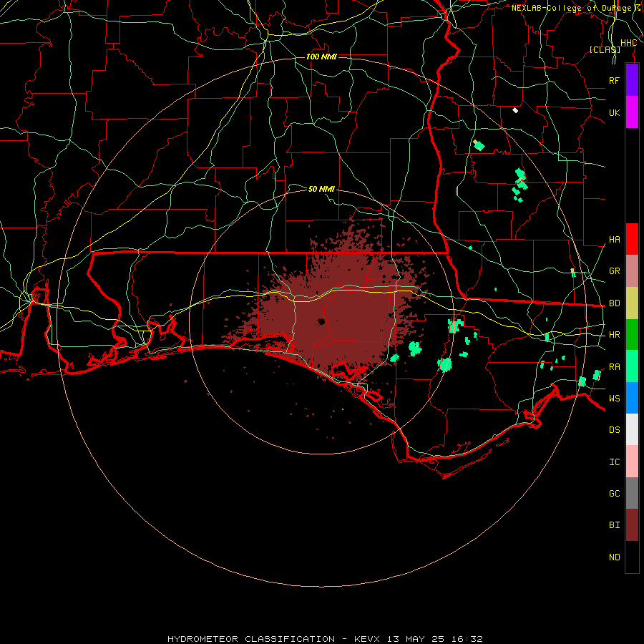Click the "RF" legend label

pos(615,80)
